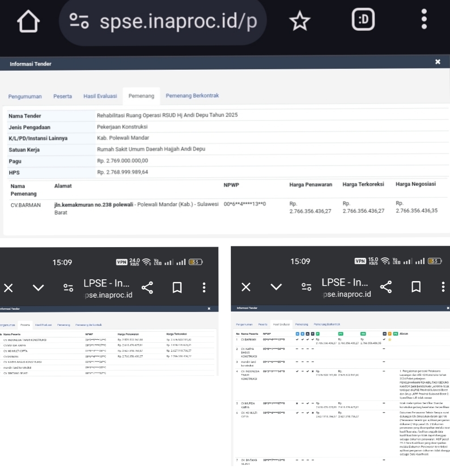This screenshot has width=450, height=476.
Task: Collapse left custom tab with down chevron
Action: pyautogui.click(x=38, y=287)
